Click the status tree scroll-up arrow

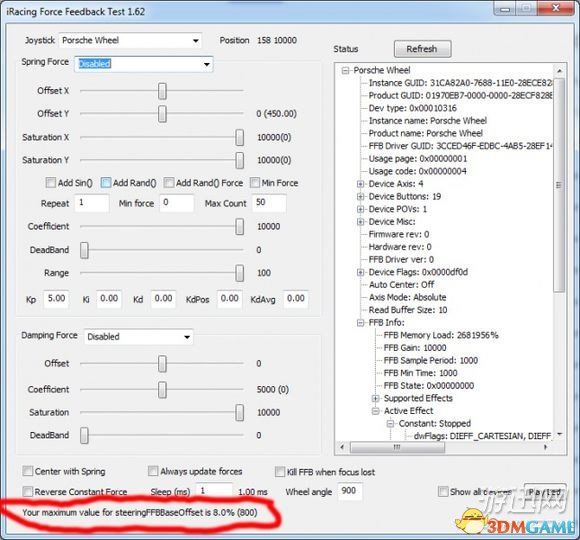pos(560,70)
